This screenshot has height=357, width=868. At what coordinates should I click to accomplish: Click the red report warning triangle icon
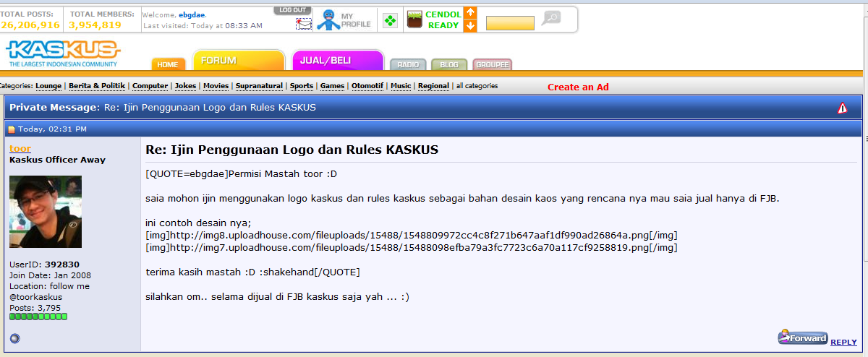pyautogui.click(x=843, y=108)
